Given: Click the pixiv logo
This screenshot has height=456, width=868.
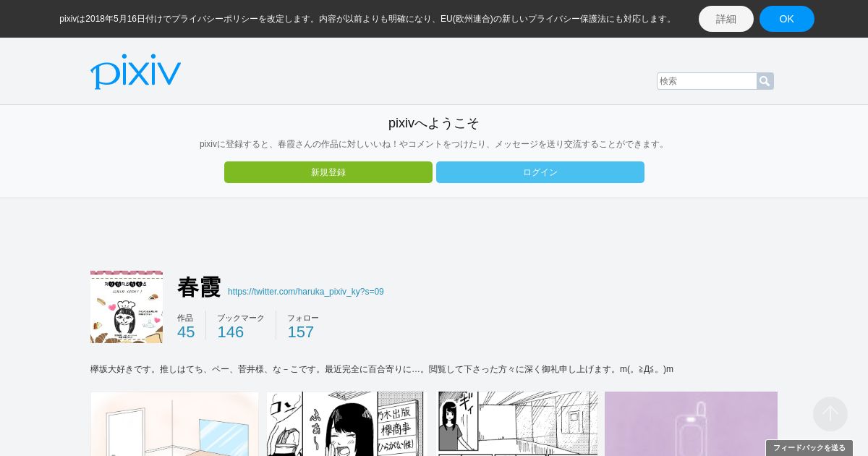Looking at the screenshot, I should coord(135,72).
